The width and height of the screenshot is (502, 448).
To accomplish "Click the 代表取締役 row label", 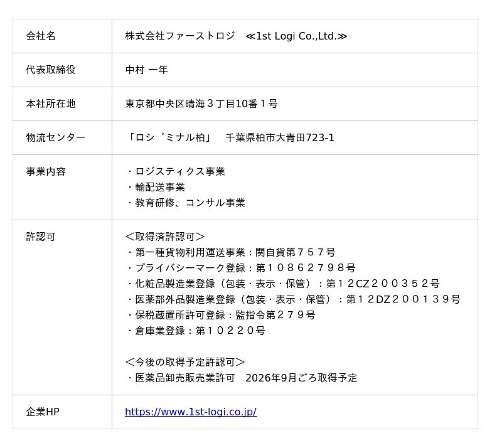I will [x=51, y=70].
